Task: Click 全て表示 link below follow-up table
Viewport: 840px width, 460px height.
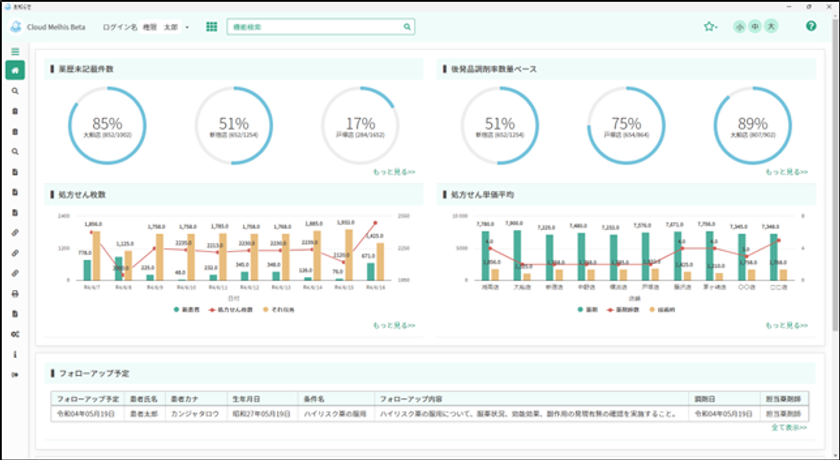Action: point(789,428)
